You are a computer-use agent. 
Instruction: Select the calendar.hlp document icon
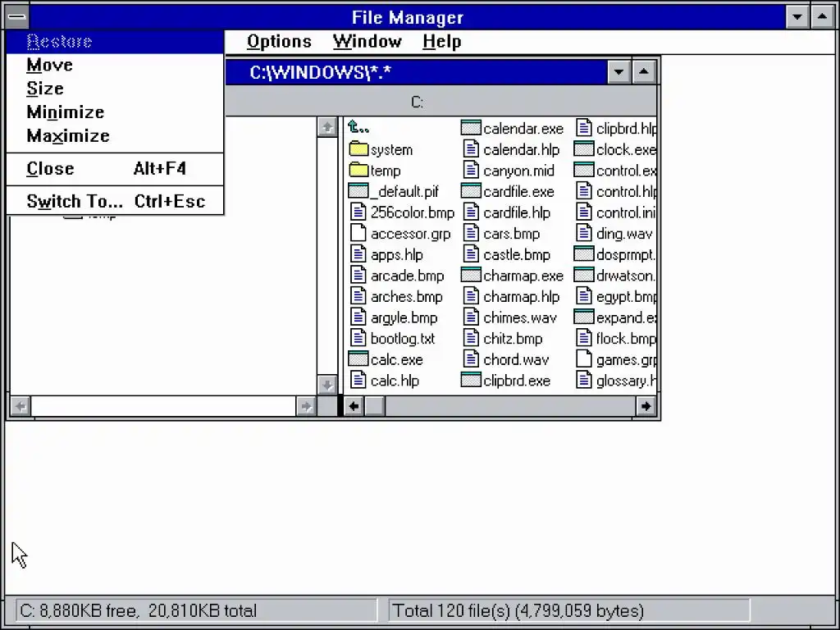[x=471, y=149]
